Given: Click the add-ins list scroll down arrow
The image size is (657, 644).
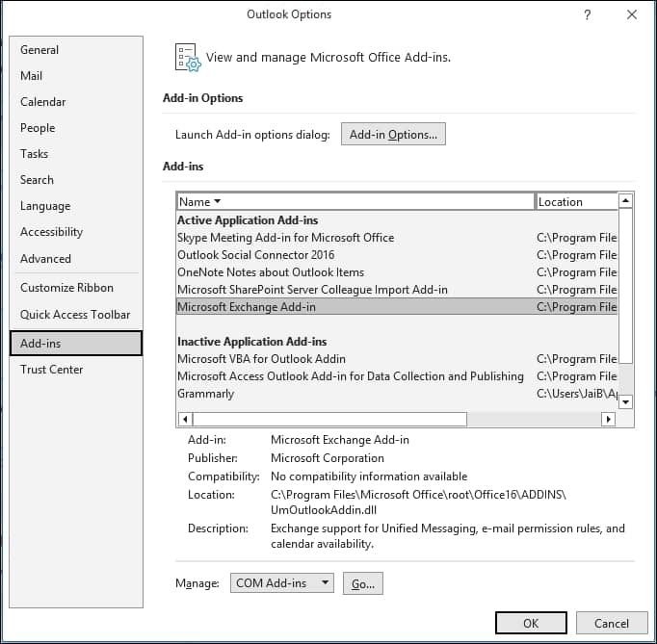Looking at the screenshot, I should tap(625, 402).
